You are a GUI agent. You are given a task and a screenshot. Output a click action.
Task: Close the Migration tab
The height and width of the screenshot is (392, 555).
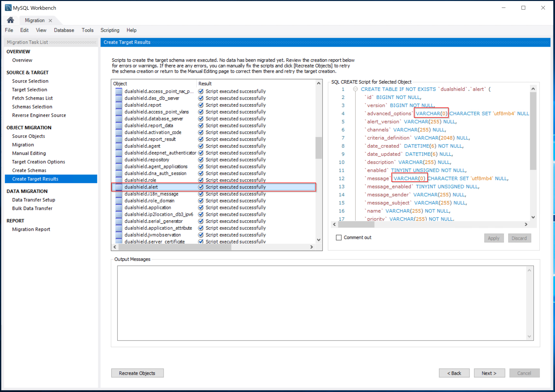(x=50, y=21)
